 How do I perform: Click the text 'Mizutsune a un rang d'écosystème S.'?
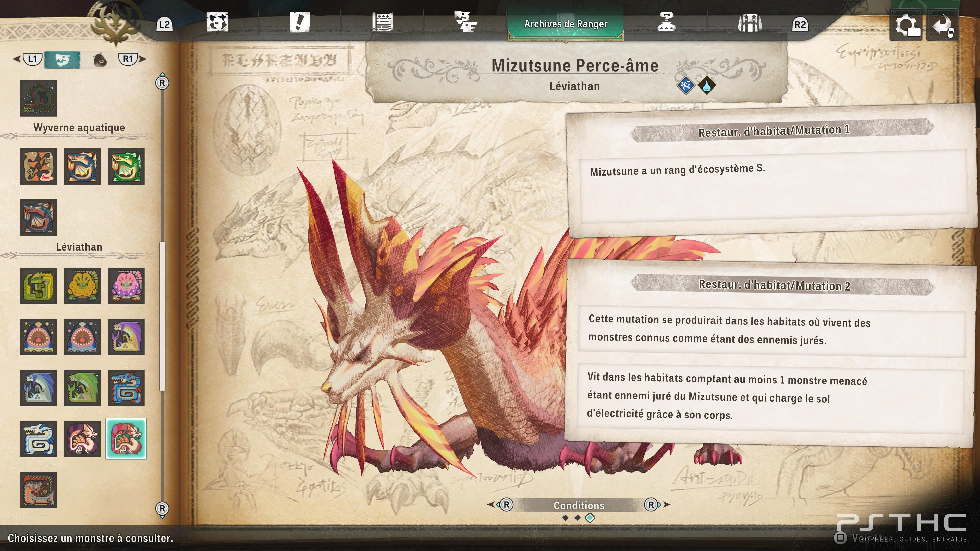tap(677, 170)
